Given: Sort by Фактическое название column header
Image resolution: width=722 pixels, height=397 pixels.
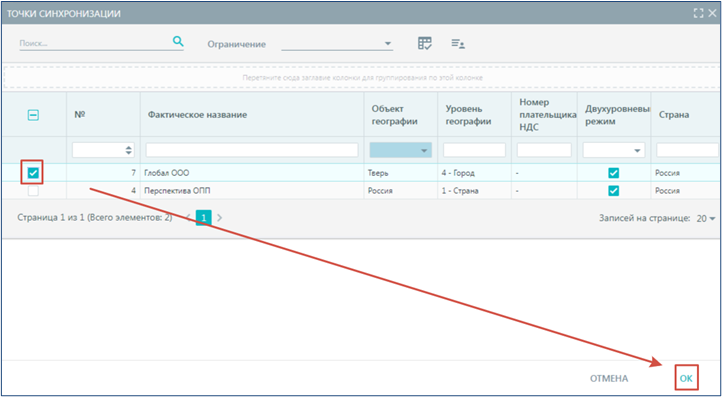Looking at the screenshot, I should (197, 115).
